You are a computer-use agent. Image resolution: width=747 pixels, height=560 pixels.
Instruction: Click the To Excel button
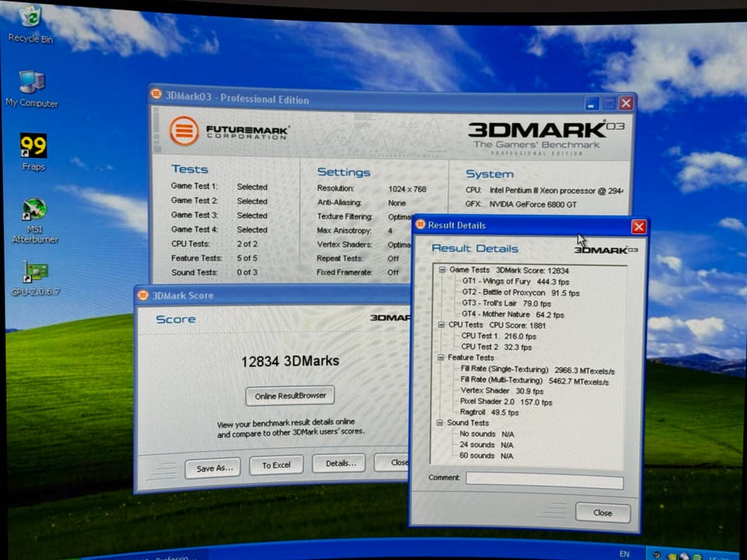[x=276, y=465]
